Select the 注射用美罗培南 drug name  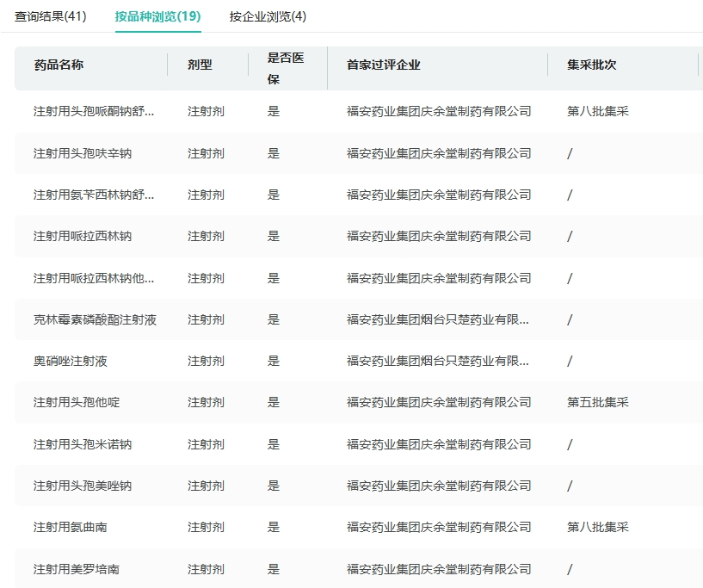[77, 569]
